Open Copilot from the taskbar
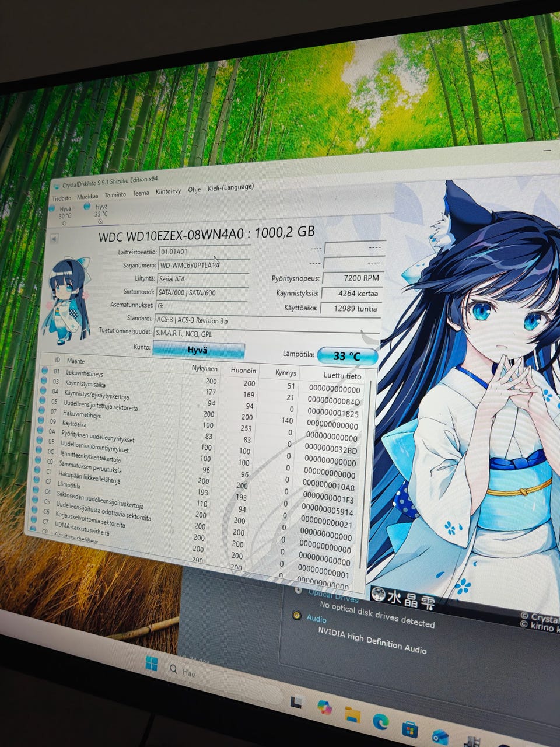The height and width of the screenshot is (747, 560). (x=324, y=707)
